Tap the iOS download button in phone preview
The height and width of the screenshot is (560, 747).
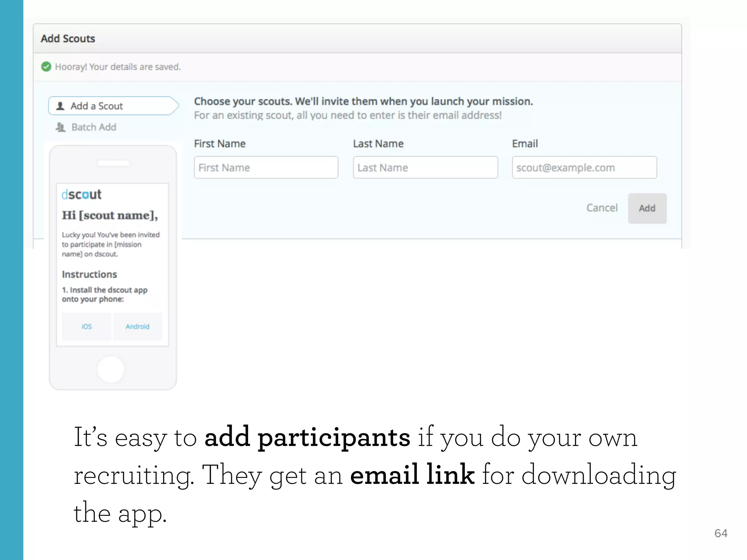pos(86,326)
